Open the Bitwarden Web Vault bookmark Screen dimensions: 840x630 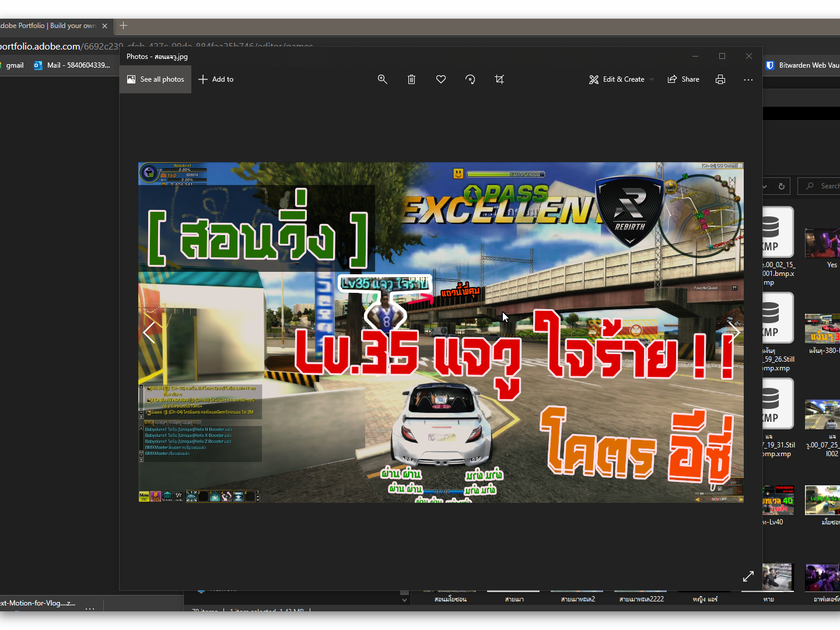click(x=802, y=65)
